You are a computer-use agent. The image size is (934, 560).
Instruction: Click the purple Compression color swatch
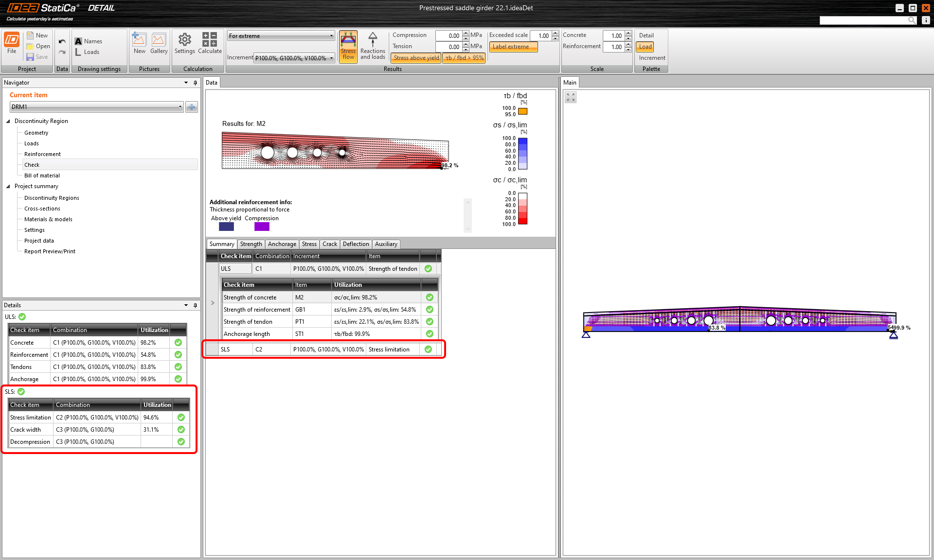point(262,227)
